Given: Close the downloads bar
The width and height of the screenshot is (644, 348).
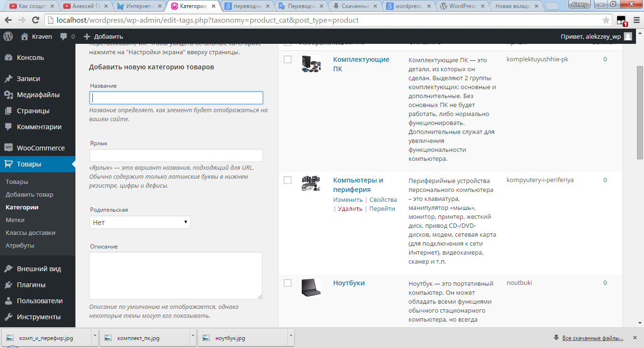Looking at the screenshot, I should pyautogui.click(x=635, y=338).
